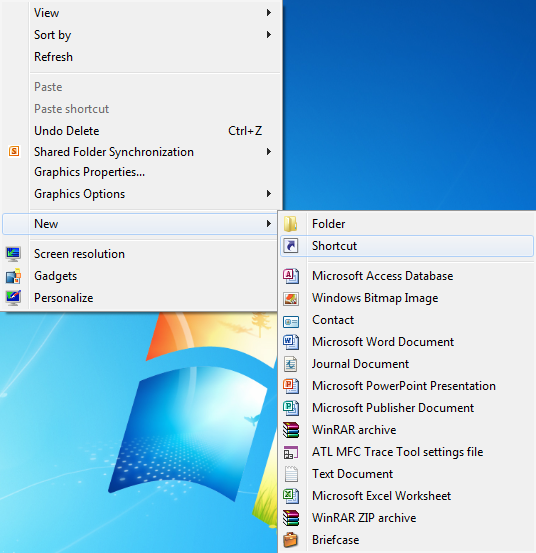Click the Briefcase icon
The height and width of the screenshot is (553, 536).
click(x=291, y=540)
